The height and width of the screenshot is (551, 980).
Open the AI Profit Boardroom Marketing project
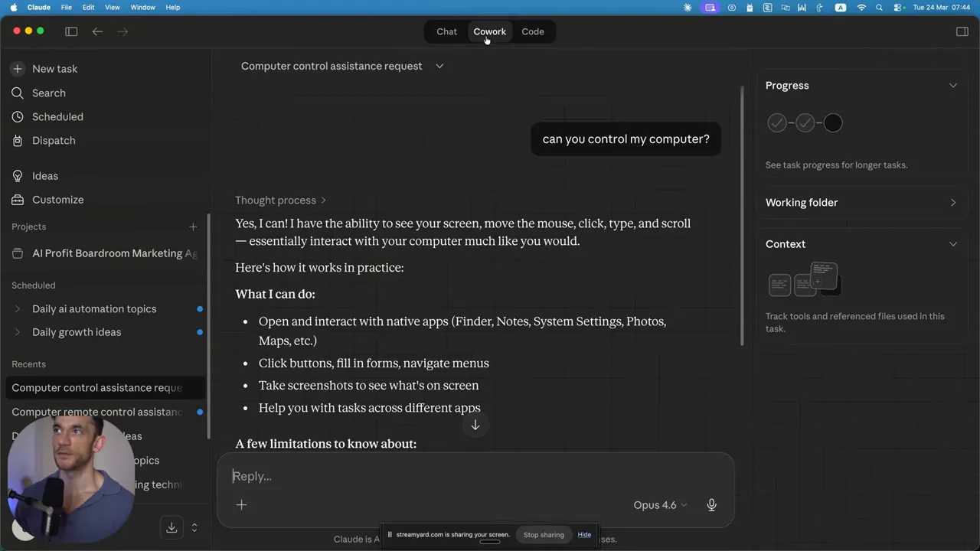105,253
